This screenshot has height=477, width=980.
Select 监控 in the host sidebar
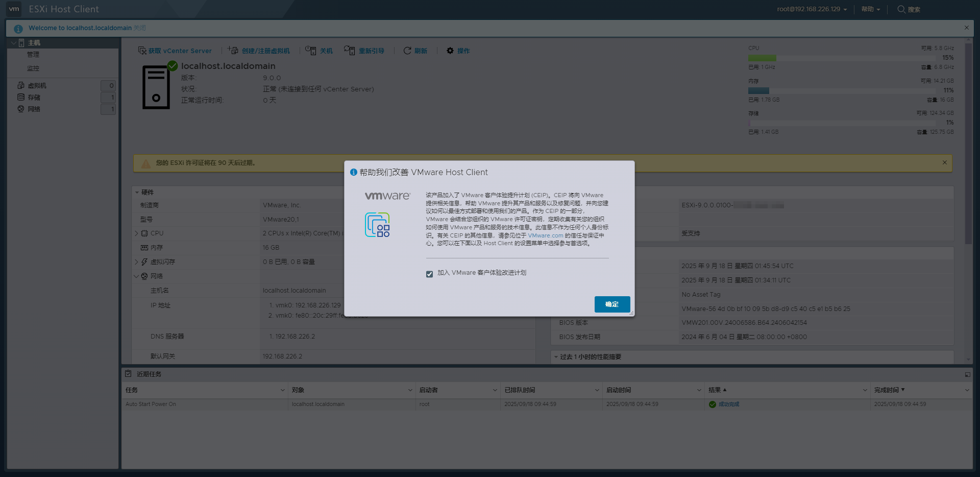click(x=33, y=67)
